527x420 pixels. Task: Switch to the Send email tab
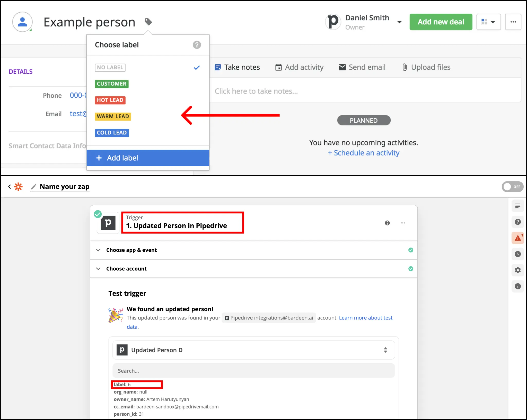point(362,67)
